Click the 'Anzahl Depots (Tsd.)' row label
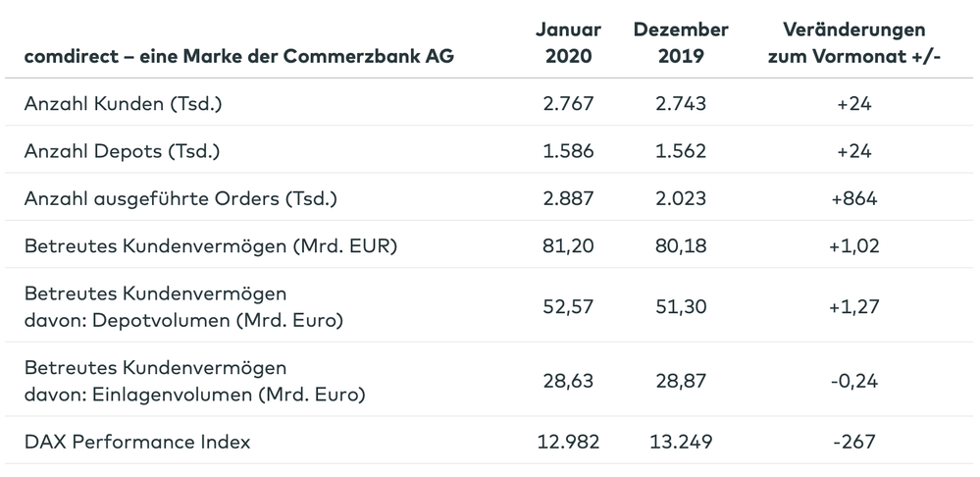The width and height of the screenshot is (980, 477). [x=122, y=151]
